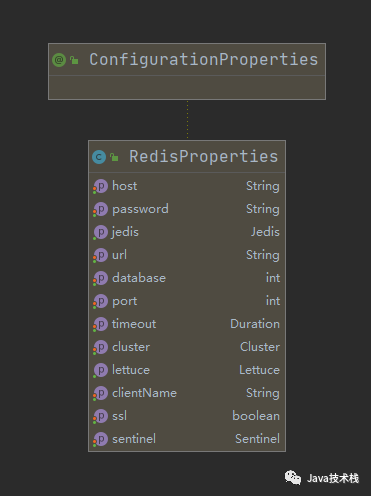Click the property icon for database

click(100, 278)
